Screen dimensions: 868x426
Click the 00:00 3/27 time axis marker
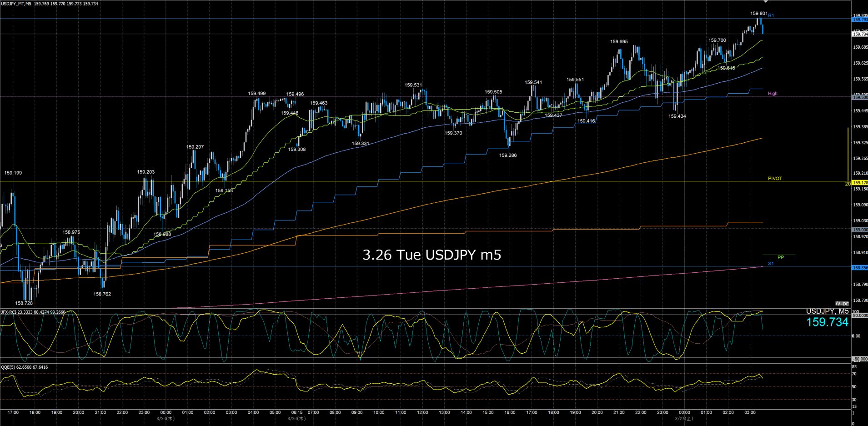pos(684,413)
